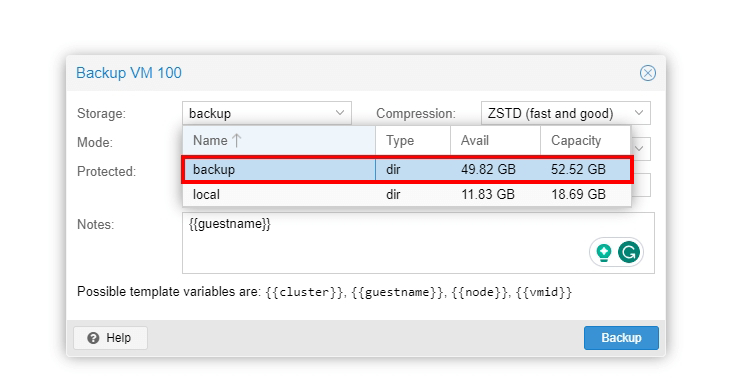739x387 pixels.
Task: Click the Capacity column header
Action: pos(585,140)
